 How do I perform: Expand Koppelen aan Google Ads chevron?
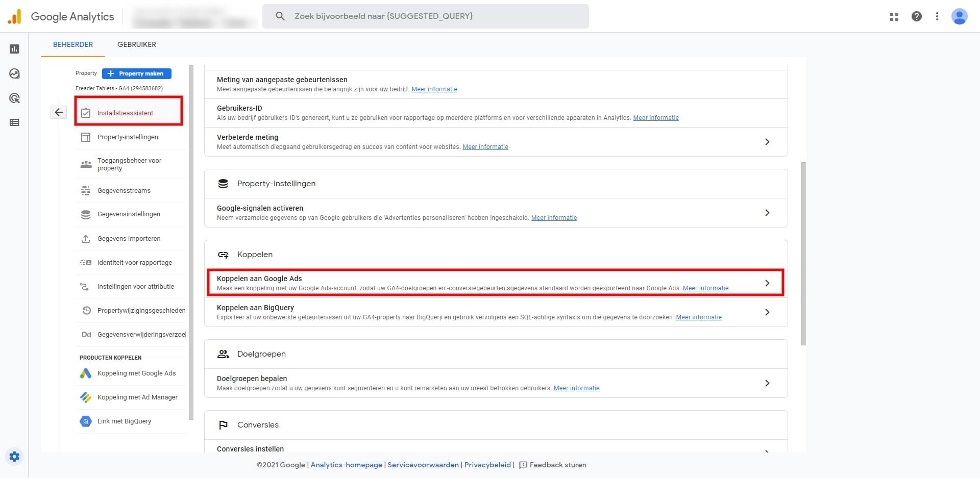(x=767, y=283)
